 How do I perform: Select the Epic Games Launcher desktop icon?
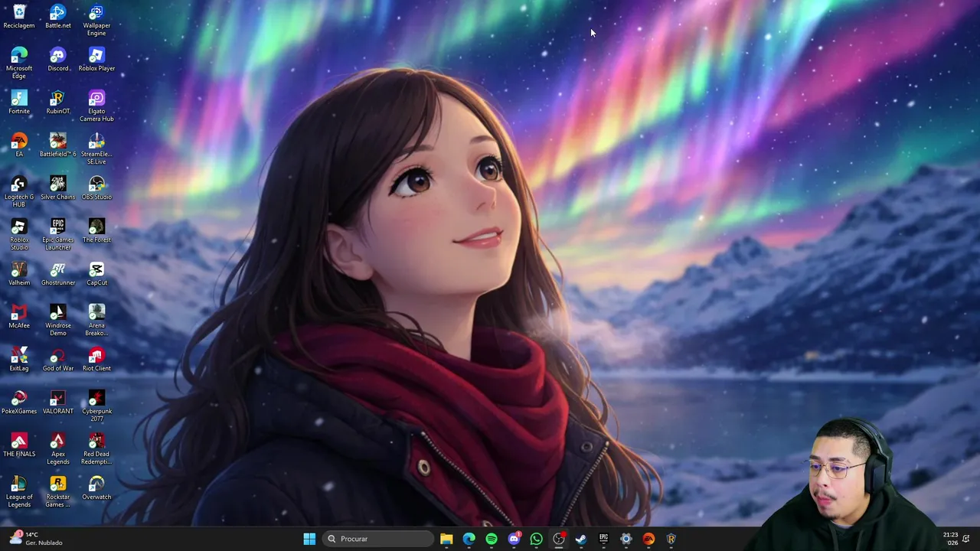click(x=57, y=235)
